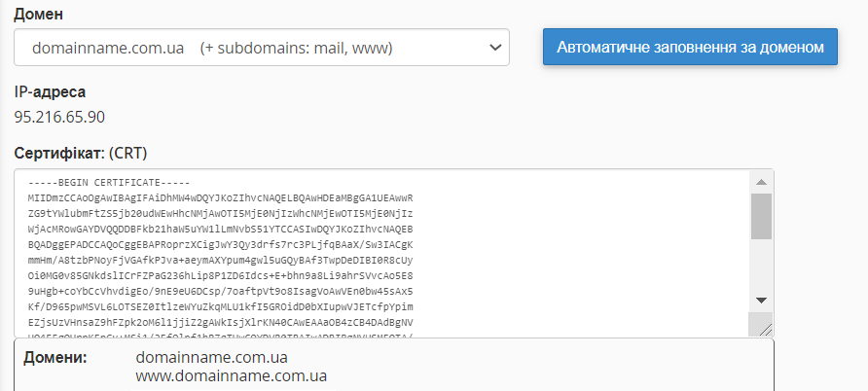The width and height of the screenshot is (868, 391).
Task: Click the Сертифікат: (CRT) label
Action: click(x=80, y=154)
